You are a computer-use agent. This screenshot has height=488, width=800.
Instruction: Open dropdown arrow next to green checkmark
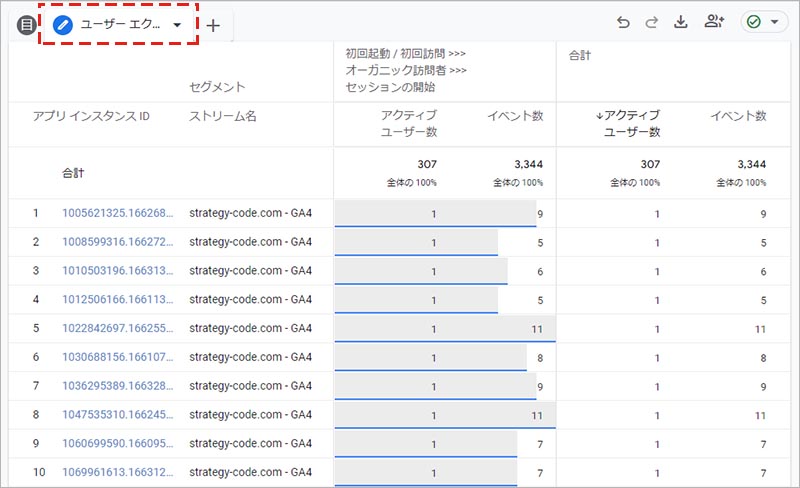pyautogui.click(x=775, y=22)
